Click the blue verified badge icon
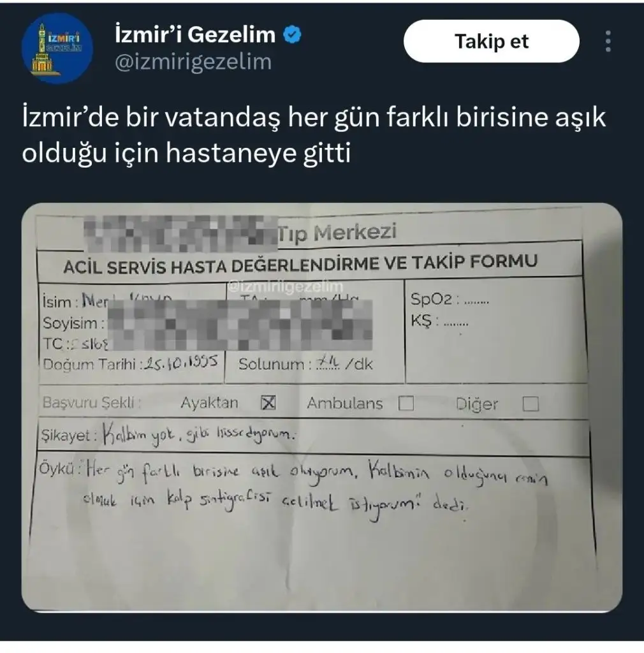 293,34
